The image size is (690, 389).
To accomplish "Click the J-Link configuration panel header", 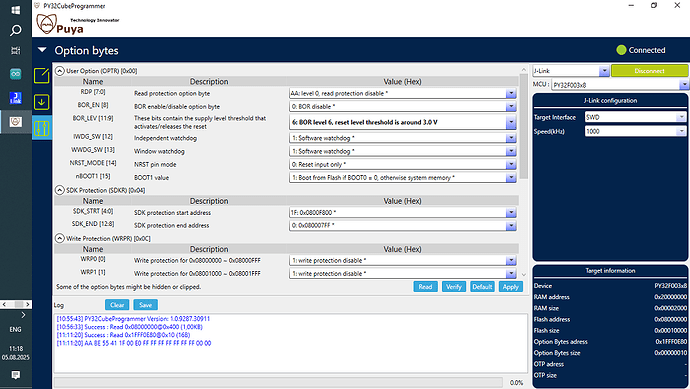I will (x=610, y=100).
